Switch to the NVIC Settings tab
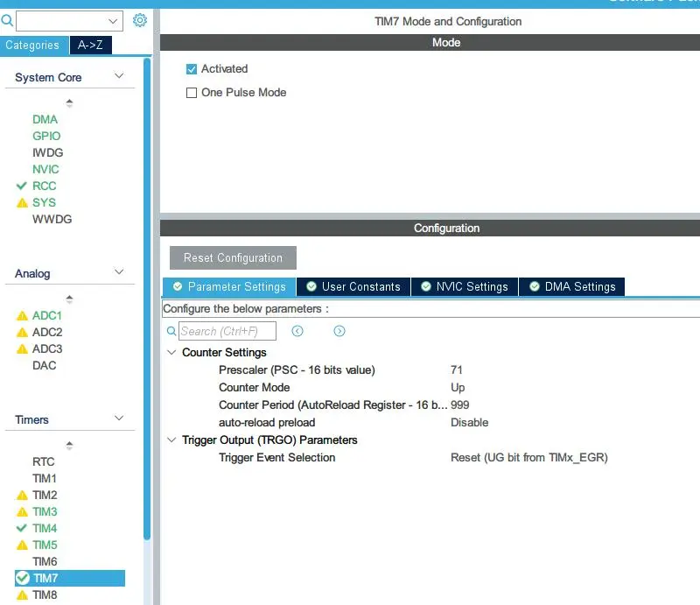Image resolution: width=700 pixels, height=605 pixels. tap(463, 287)
